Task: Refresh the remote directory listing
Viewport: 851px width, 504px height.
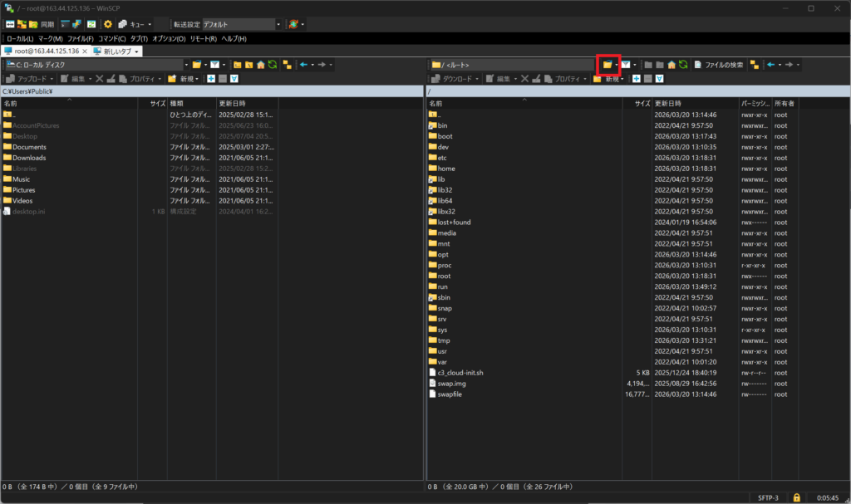Action: tap(683, 64)
